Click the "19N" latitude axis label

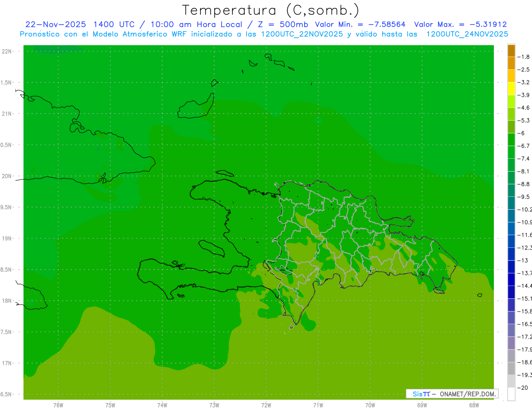coord(7,239)
